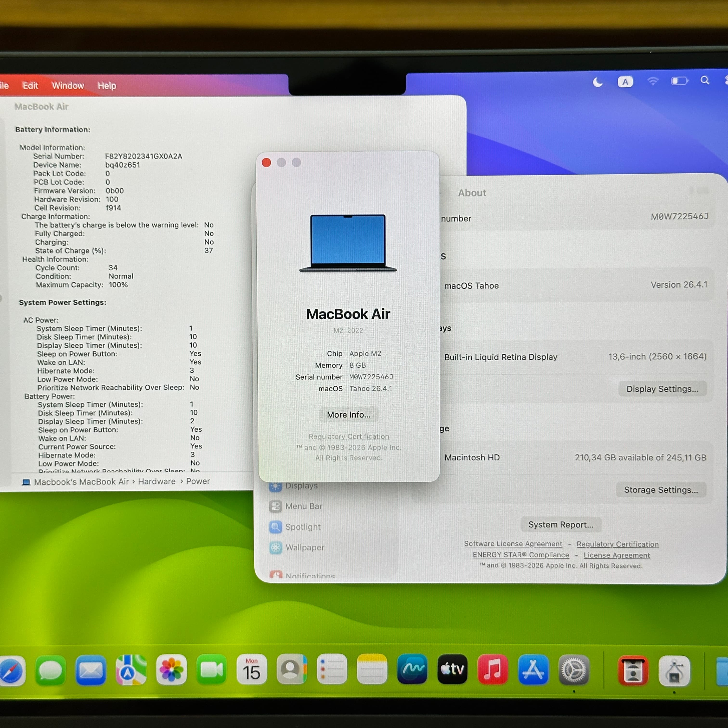Open Apple TV app in Dock
Viewport: 728px width, 728px height.
pos(452,669)
